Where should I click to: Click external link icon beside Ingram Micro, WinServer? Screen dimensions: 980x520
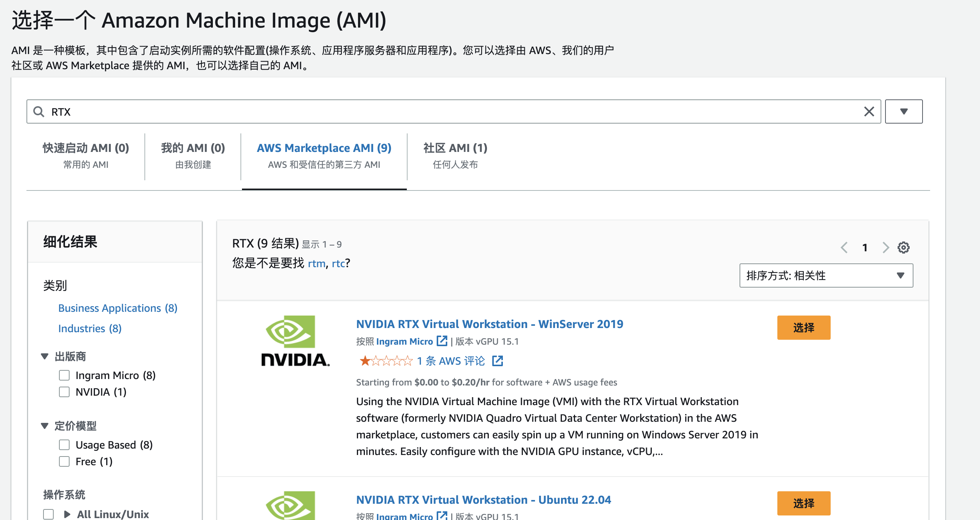[x=442, y=340]
